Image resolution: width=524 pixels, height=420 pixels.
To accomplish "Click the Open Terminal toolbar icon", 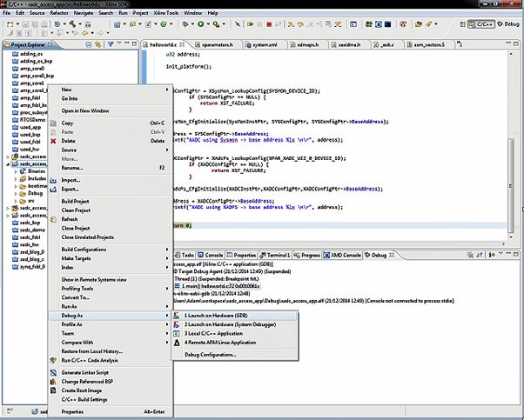I will 353,24.
